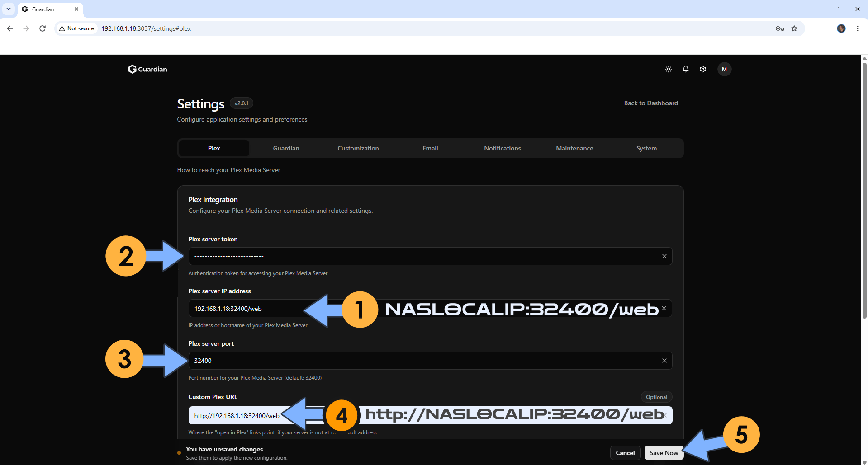Image resolution: width=868 pixels, height=465 pixels.
Task: Close the Guardian browser tab
Action: point(76,9)
